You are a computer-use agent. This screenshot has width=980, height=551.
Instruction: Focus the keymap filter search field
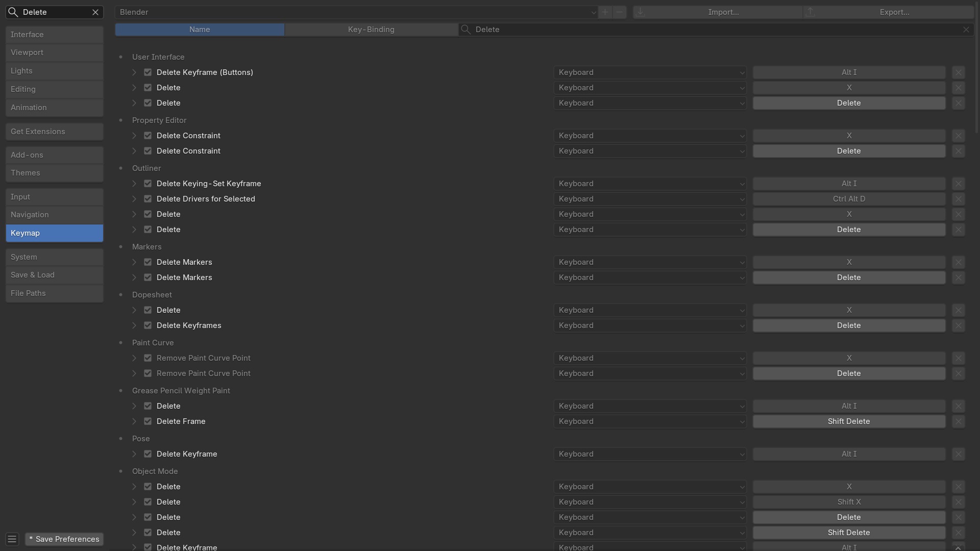pyautogui.click(x=717, y=30)
